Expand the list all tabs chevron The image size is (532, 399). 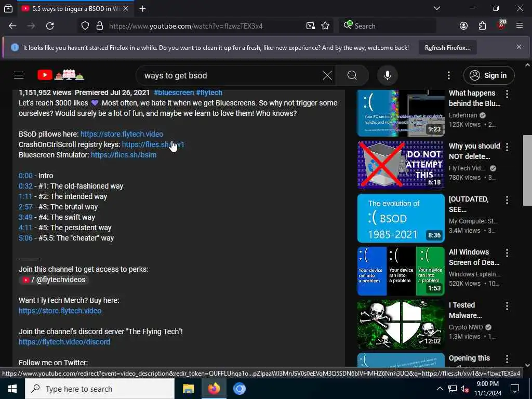coord(437,8)
